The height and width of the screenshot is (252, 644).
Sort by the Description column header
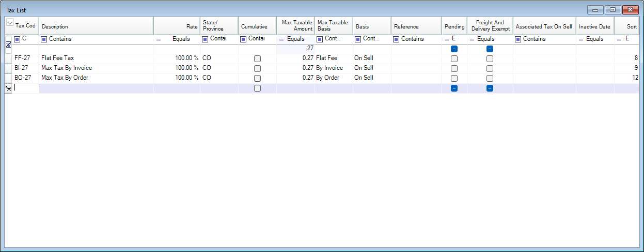(x=96, y=26)
